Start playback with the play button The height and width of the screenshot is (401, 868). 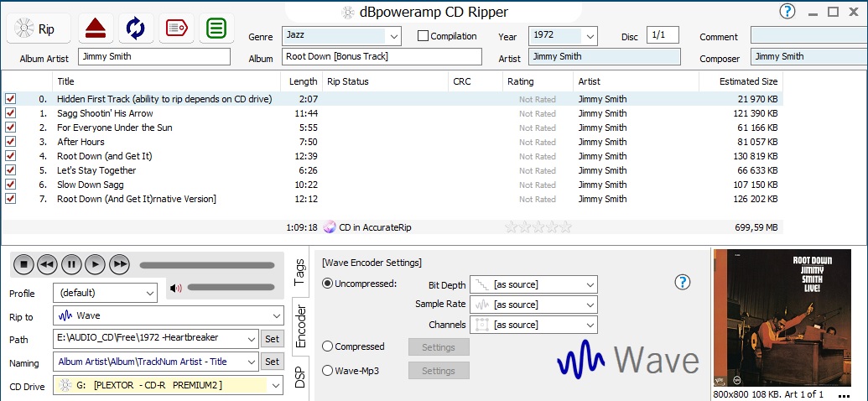point(96,265)
